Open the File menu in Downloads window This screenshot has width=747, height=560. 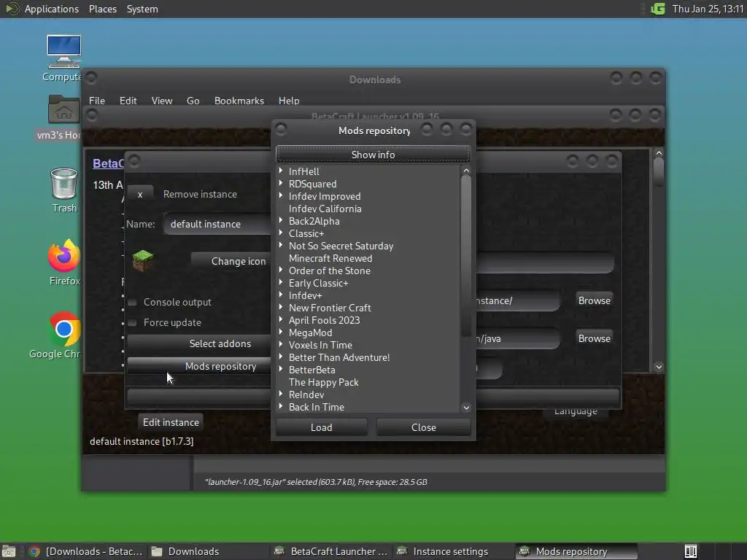coord(97,101)
